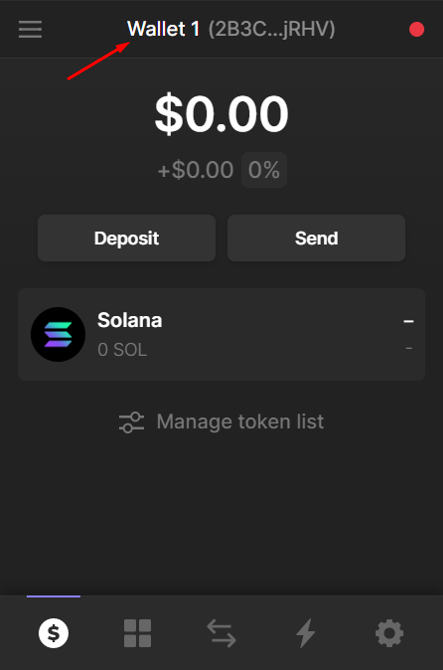
Task: Open the Solana token row
Action: [x=221, y=334]
